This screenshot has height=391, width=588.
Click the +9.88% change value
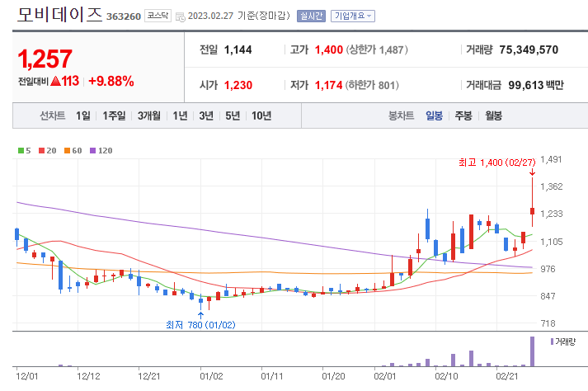pyautogui.click(x=111, y=81)
